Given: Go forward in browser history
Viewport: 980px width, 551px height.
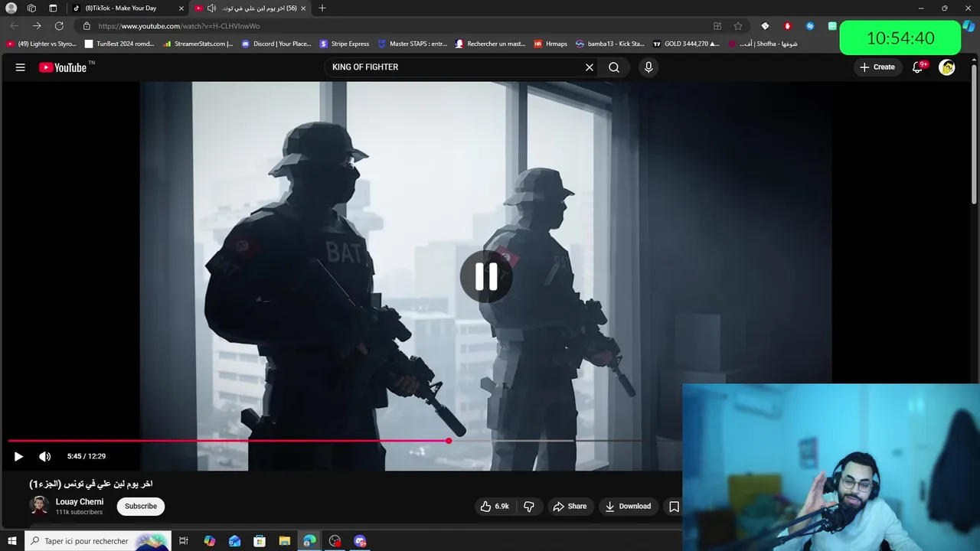Looking at the screenshot, I should click(37, 26).
